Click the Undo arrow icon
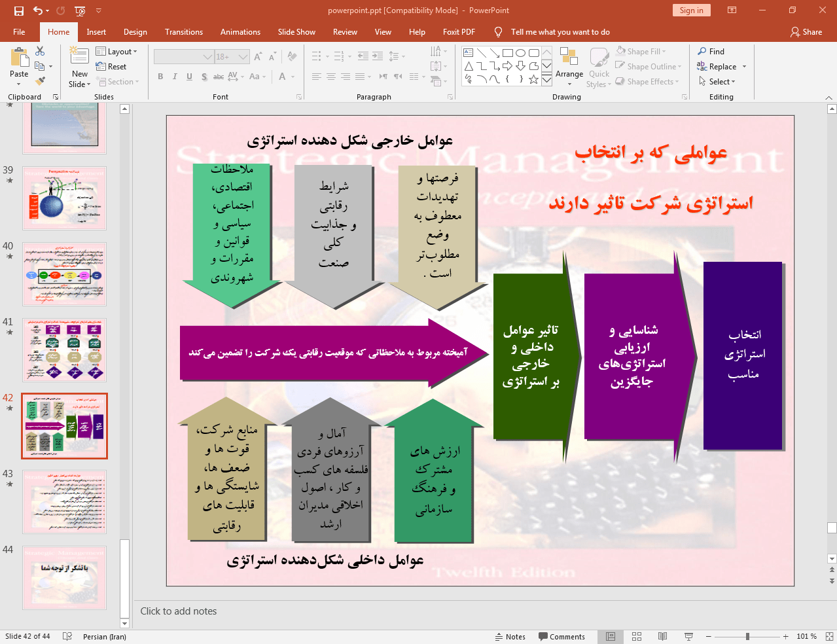837x644 pixels. point(37,10)
